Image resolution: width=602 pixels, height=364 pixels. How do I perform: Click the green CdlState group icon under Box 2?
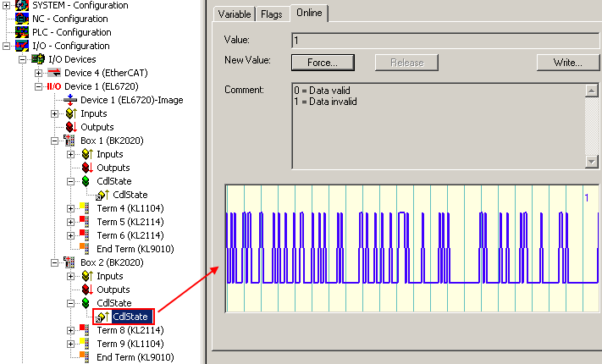[86, 303]
